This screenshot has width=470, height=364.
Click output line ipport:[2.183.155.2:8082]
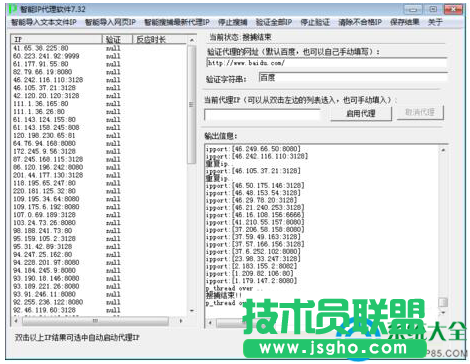coord(251,266)
